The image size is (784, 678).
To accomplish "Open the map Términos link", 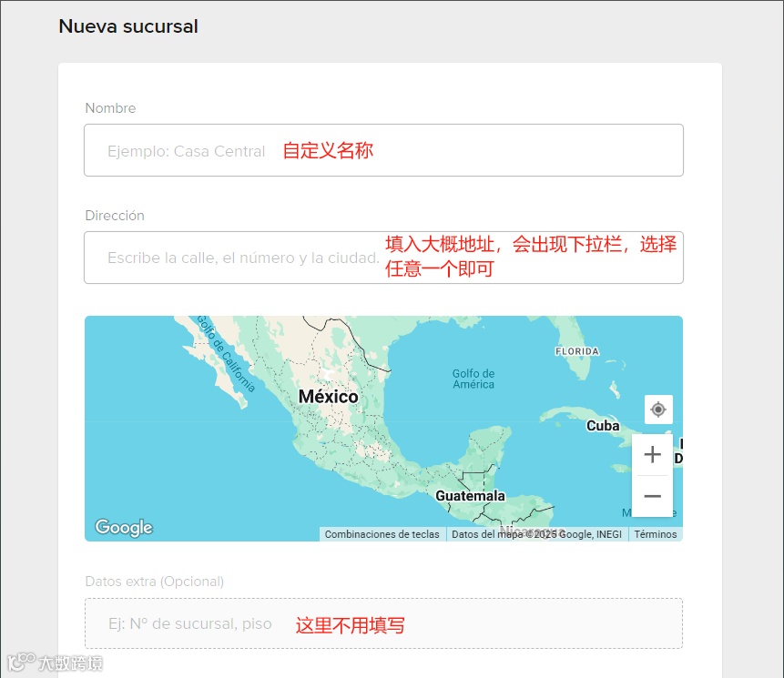I will coord(655,534).
